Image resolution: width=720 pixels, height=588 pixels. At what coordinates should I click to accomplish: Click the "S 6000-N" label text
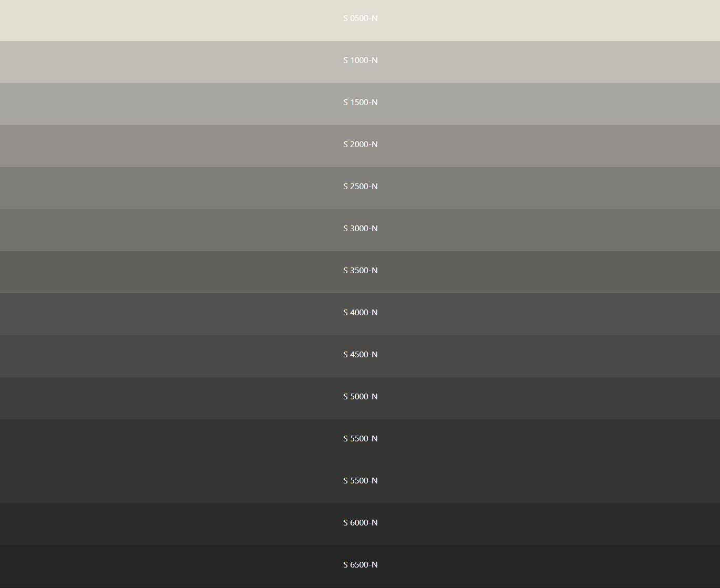point(360,523)
